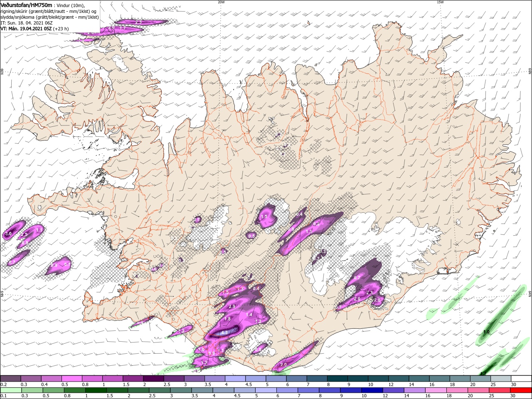Click the 'slydda/snjókoma' snow description line

click(50, 17)
